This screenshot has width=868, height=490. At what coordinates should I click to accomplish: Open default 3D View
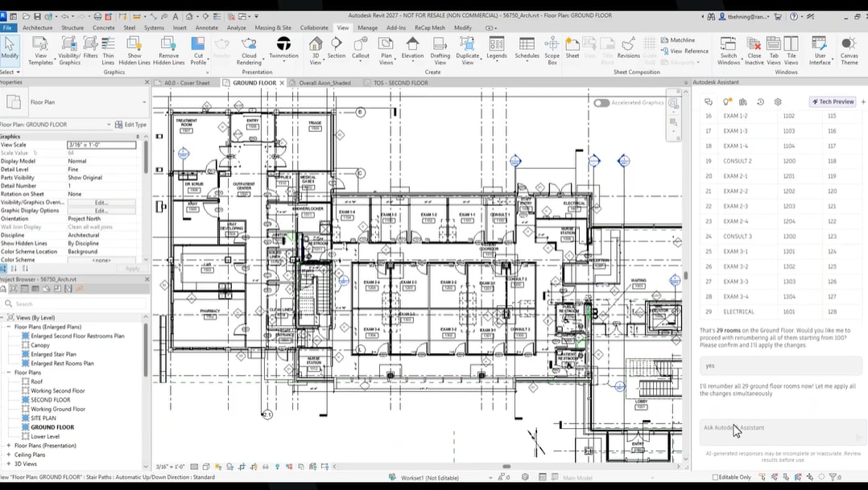(316, 51)
